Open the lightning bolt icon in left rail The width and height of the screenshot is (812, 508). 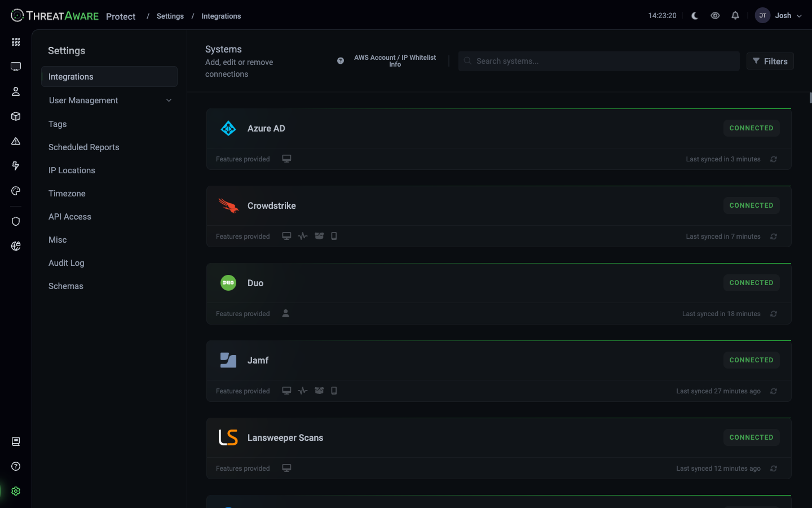(x=16, y=166)
